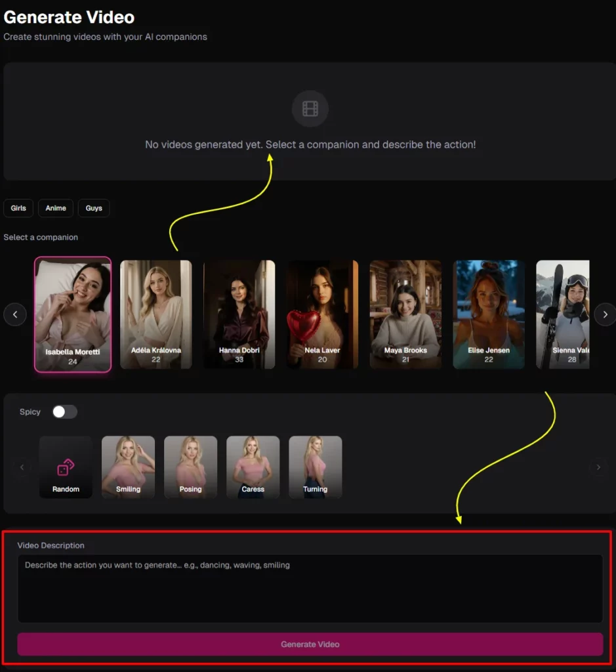Pick the Hanna Dobri companion card
Image resolution: width=616 pixels, height=672 pixels.
click(239, 314)
